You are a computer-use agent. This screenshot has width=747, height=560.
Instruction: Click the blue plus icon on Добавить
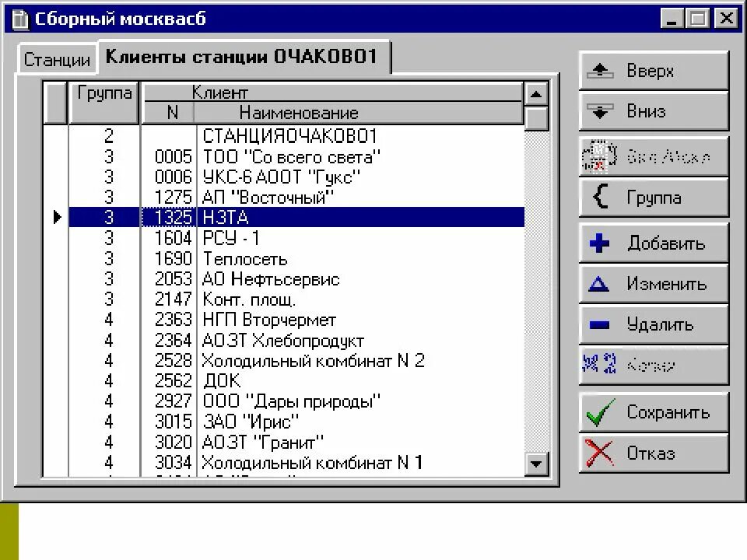[x=599, y=243]
